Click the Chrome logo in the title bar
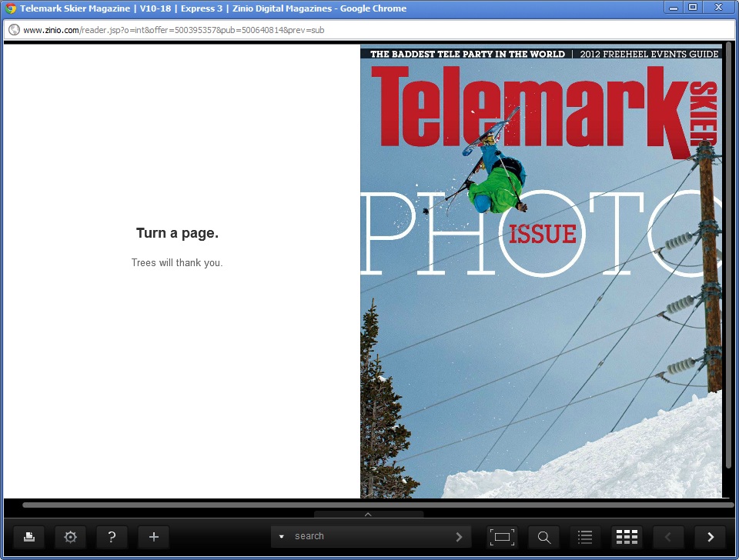The width and height of the screenshot is (739, 560). point(10,8)
